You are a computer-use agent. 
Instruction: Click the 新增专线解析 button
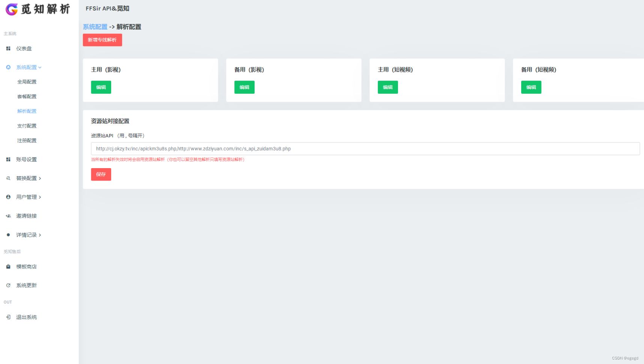(102, 40)
